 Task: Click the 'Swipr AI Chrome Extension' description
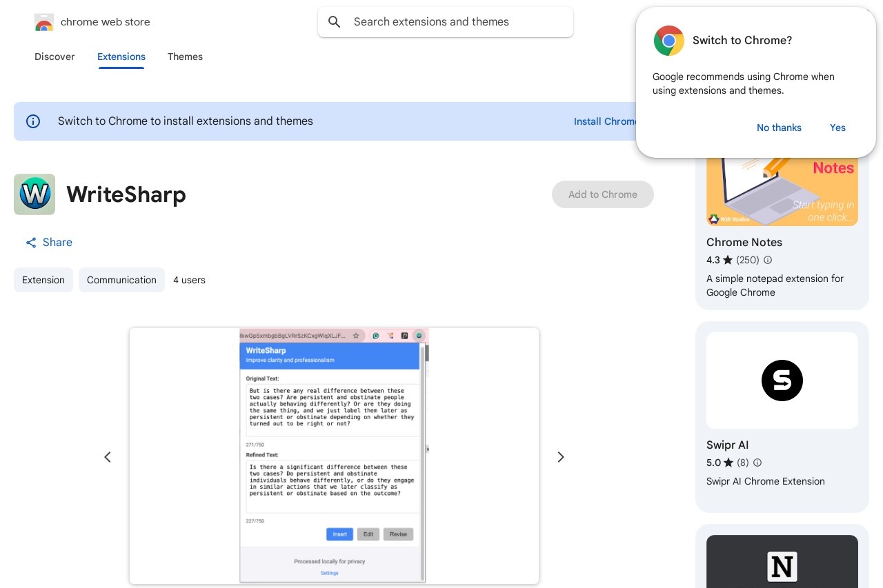click(x=766, y=481)
